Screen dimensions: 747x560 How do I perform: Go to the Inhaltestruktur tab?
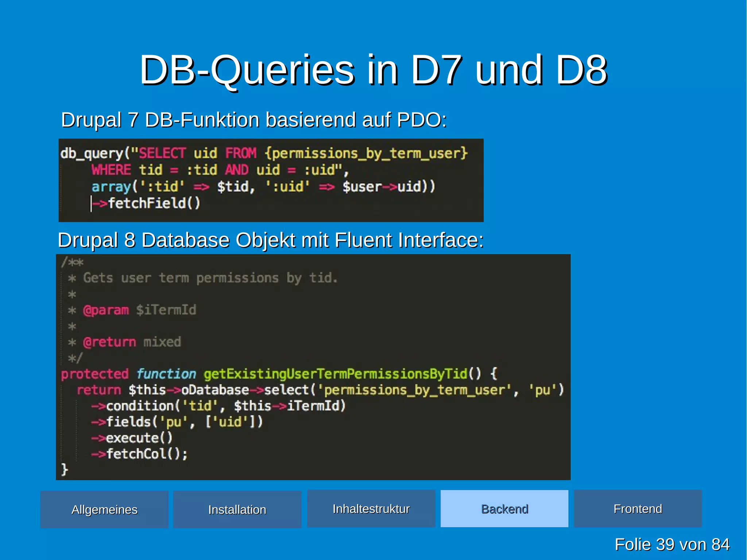coord(371,509)
